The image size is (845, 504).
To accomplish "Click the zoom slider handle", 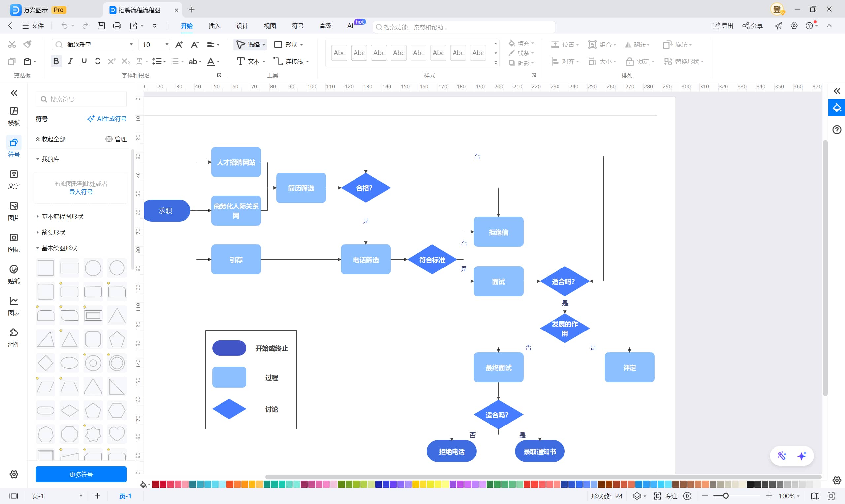I will tap(726, 496).
